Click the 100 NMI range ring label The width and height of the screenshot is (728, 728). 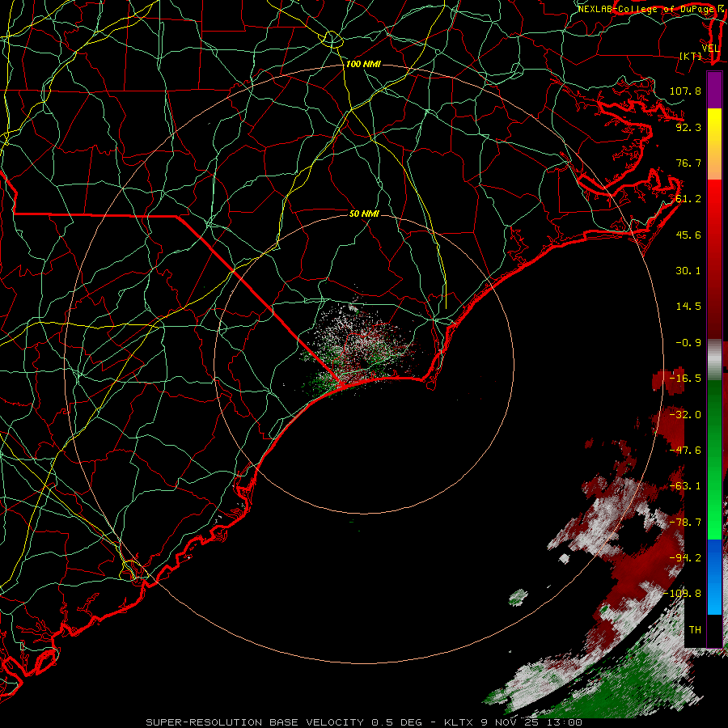click(363, 64)
